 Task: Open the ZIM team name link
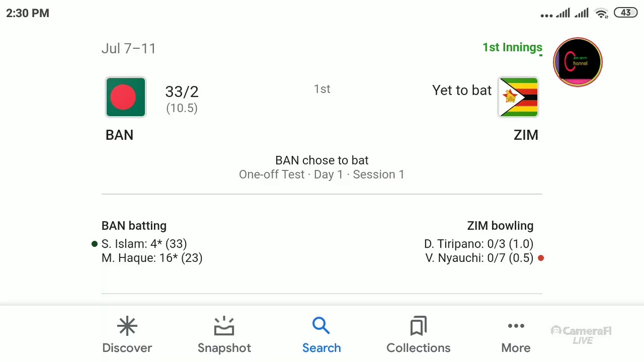point(526,135)
